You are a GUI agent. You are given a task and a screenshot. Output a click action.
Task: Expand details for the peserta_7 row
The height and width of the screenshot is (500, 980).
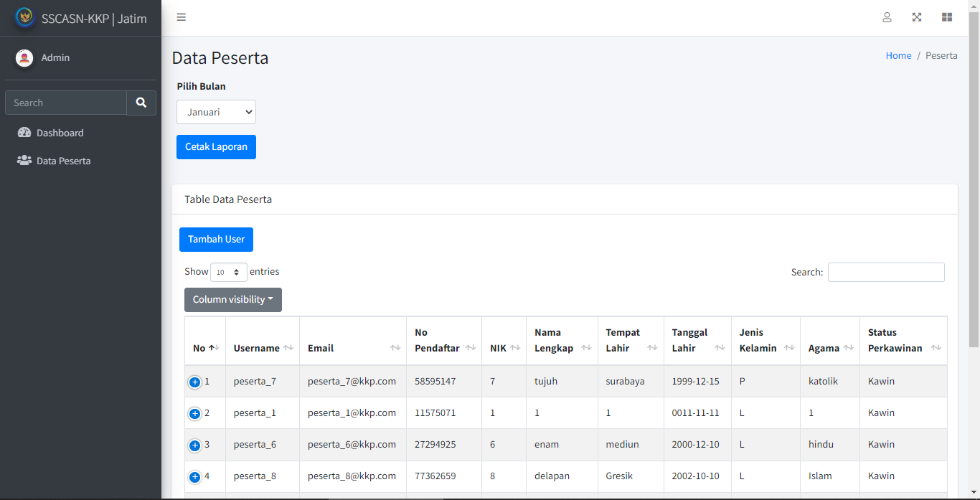194,382
